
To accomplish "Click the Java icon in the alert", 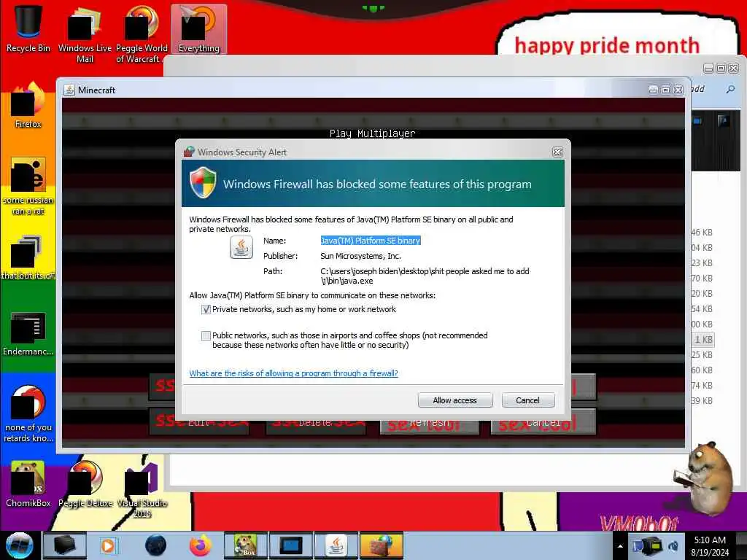I will 241,247.
